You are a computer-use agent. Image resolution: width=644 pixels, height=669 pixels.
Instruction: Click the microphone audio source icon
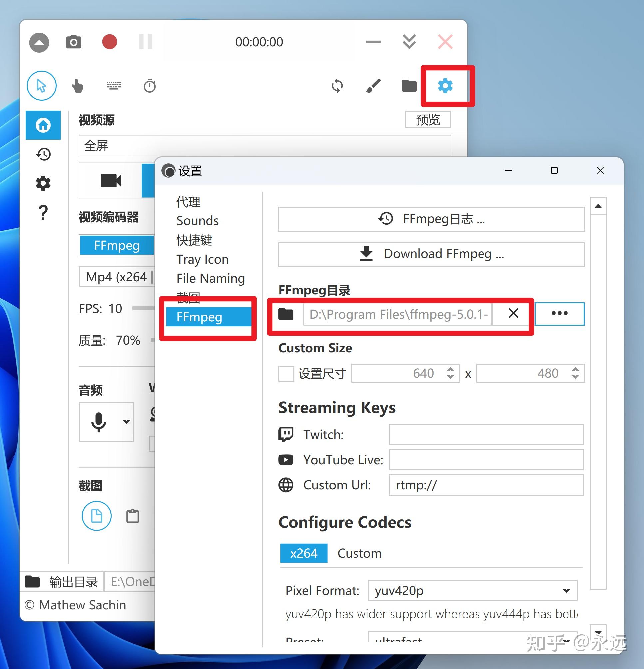click(x=99, y=422)
